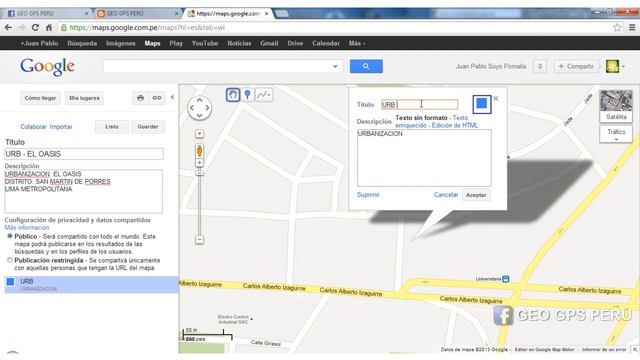Click the Listo button
Image resolution: width=640 pixels, height=360 pixels.
[x=112, y=127]
